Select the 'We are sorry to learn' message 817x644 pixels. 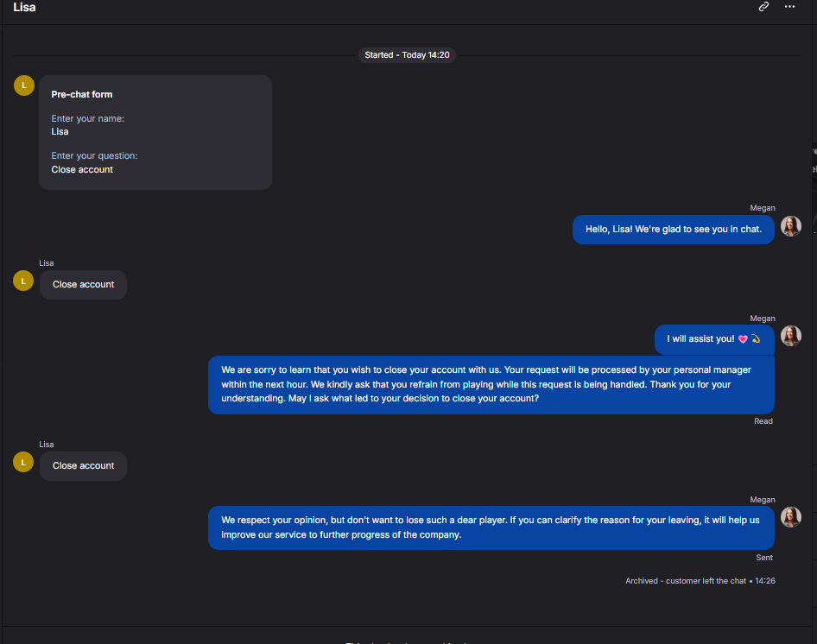(491, 384)
